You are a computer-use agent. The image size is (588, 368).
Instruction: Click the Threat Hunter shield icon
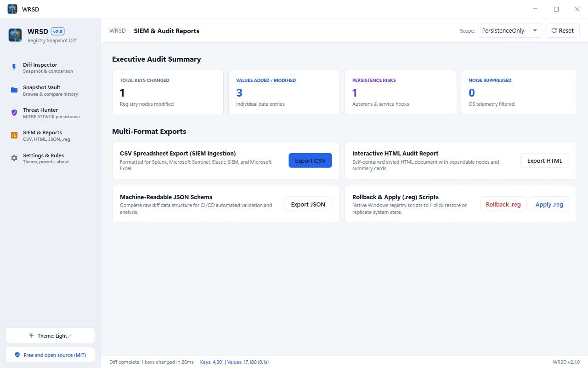pos(14,113)
